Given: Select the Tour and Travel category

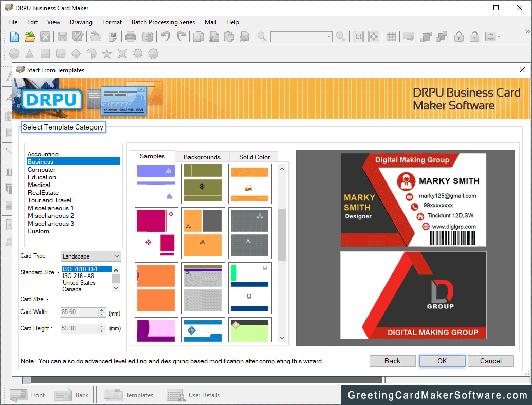Looking at the screenshot, I should [74, 200].
